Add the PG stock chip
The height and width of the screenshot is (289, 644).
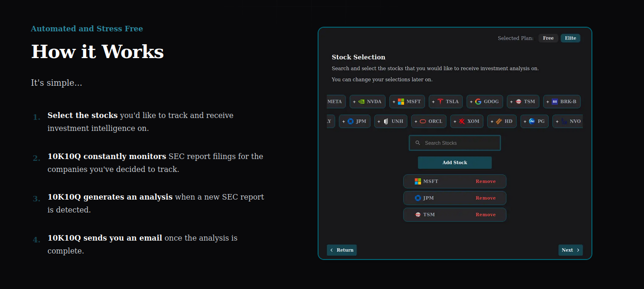click(534, 122)
